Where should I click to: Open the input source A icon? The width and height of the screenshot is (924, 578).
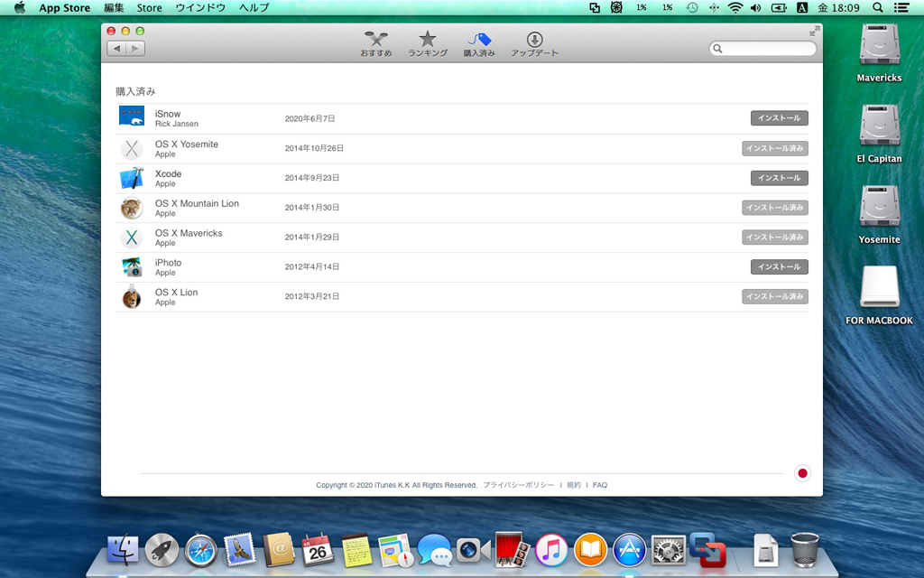pyautogui.click(x=802, y=7)
